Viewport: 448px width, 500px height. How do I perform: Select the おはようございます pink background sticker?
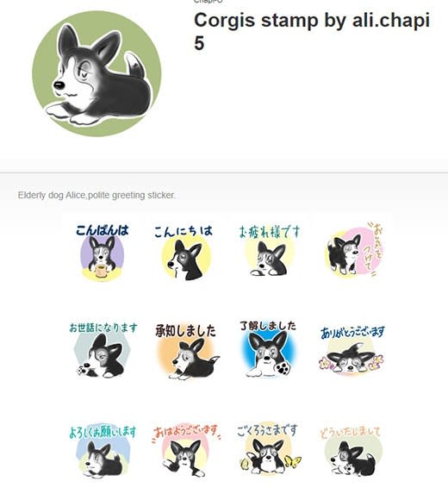186,450
